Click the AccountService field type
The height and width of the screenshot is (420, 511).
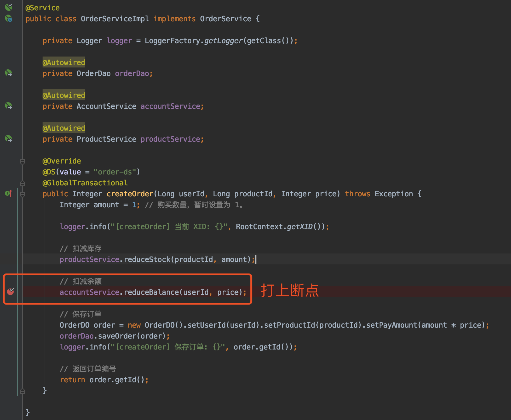click(x=106, y=106)
